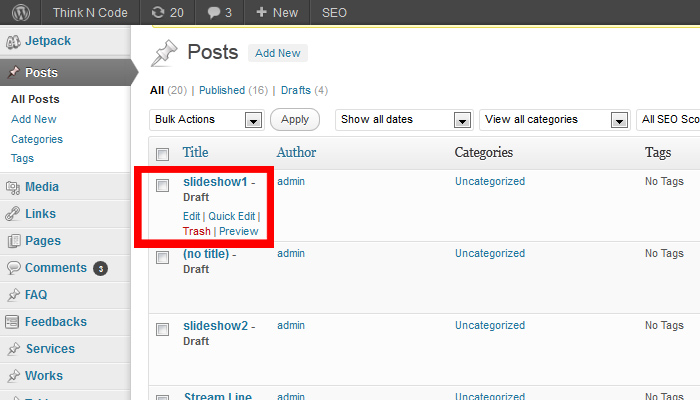Sort posts by Title column
The image size is (700, 400).
(196, 152)
